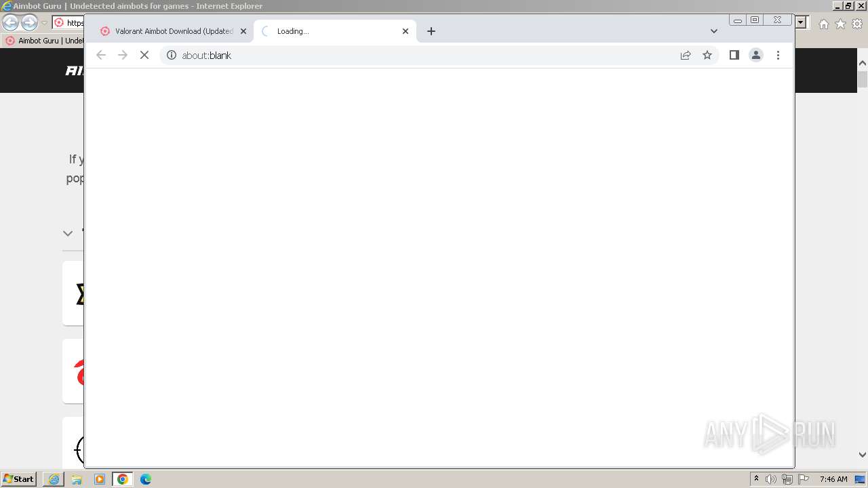Stop loading the page in Chrome
This screenshot has height=488, width=868.
(144, 55)
